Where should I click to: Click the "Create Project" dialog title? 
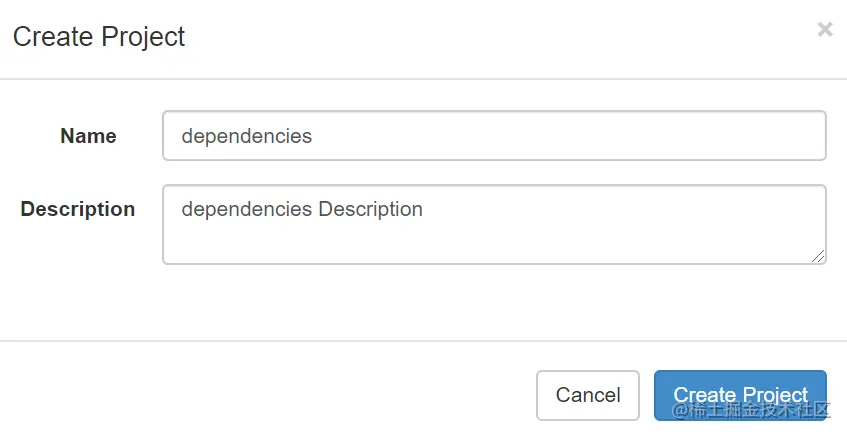tap(99, 37)
